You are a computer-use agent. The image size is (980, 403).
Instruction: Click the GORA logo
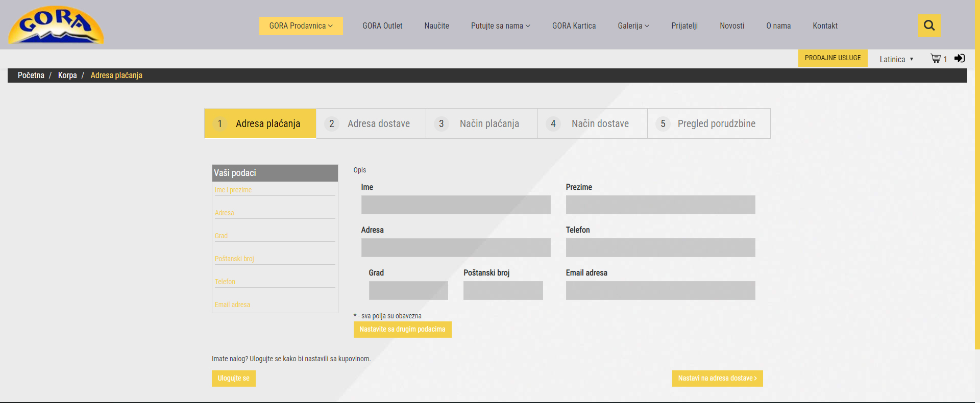[x=56, y=25]
